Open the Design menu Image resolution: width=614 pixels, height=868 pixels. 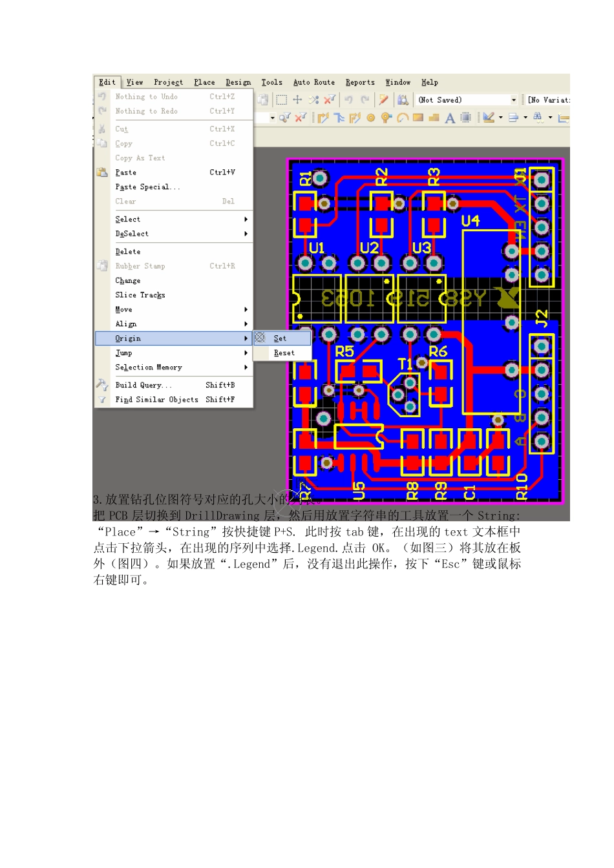[x=238, y=82]
